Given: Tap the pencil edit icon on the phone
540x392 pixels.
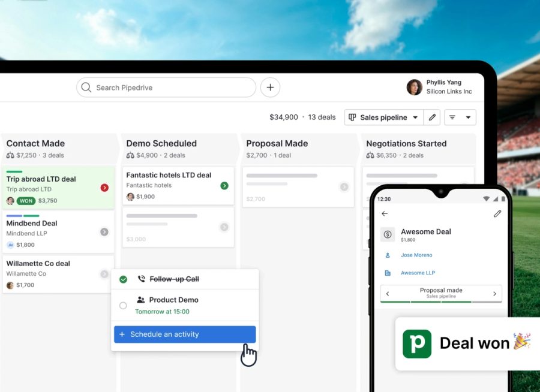Looking at the screenshot, I should point(497,214).
